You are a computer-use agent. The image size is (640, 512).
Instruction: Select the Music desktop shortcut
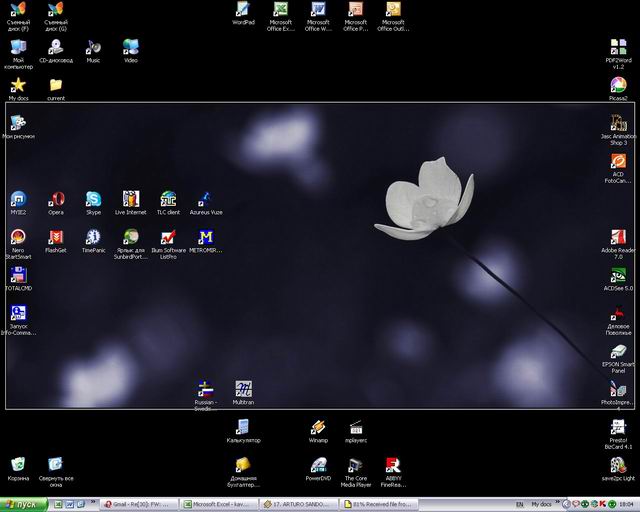[x=93, y=51]
